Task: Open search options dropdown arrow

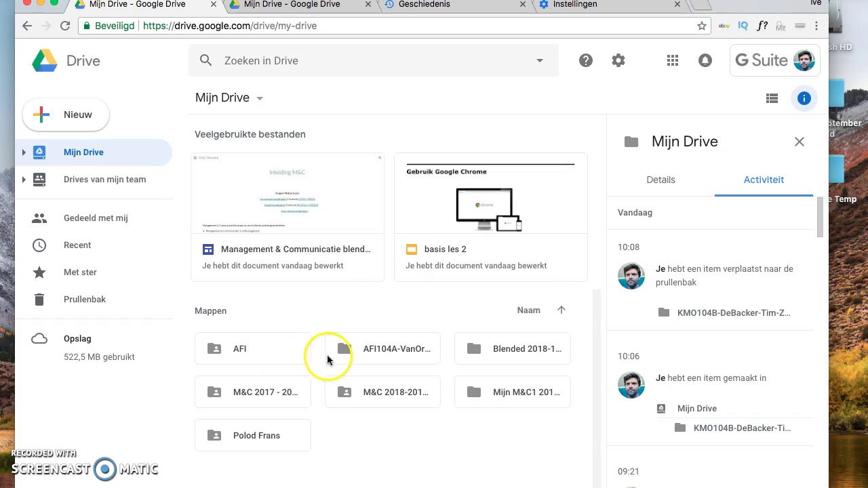Action: 540,60
